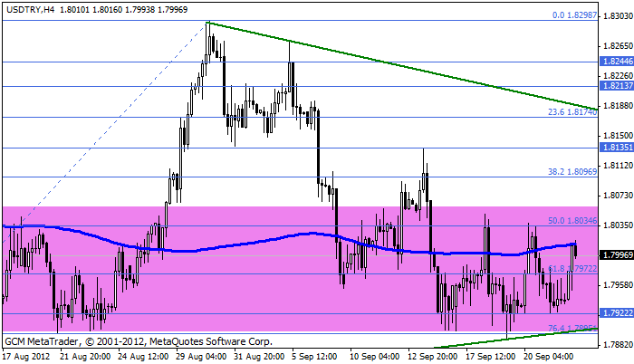The image size is (634, 364).
Task: Click the 1.79580 price scale label
Action: click(618, 285)
